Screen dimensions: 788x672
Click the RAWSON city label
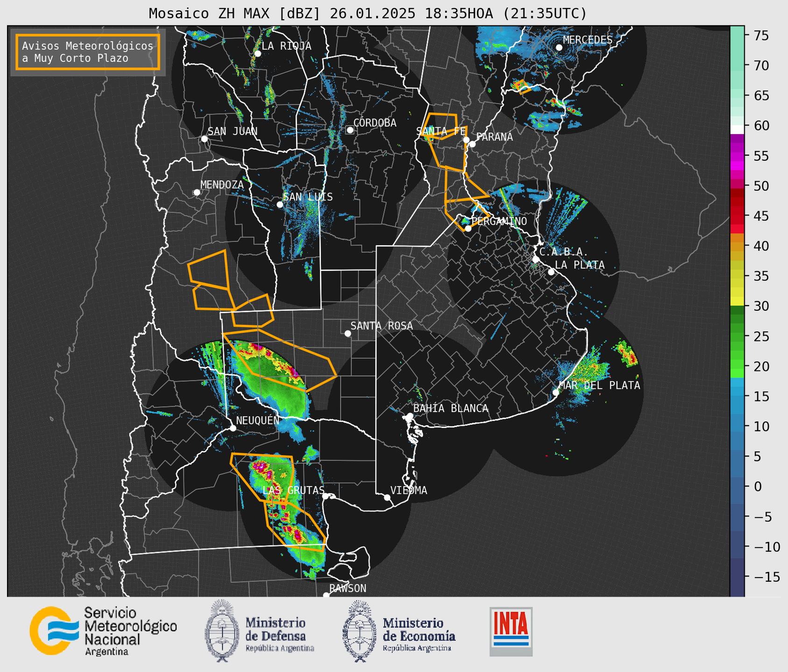coord(348,588)
